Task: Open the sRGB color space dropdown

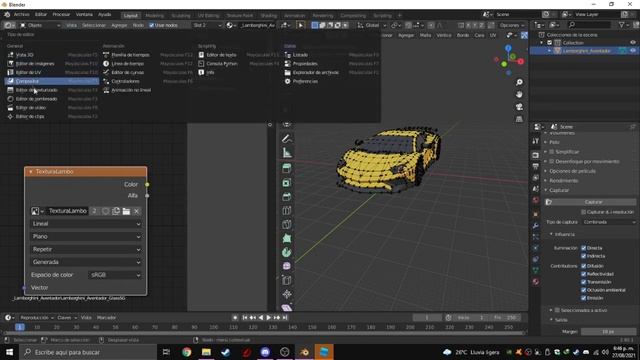Action: coord(115,275)
